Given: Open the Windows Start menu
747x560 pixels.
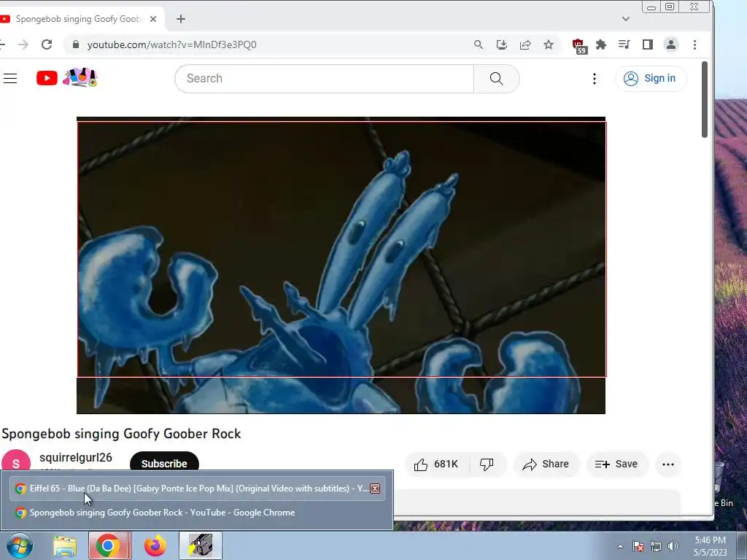Looking at the screenshot, I should click(20, 545).
